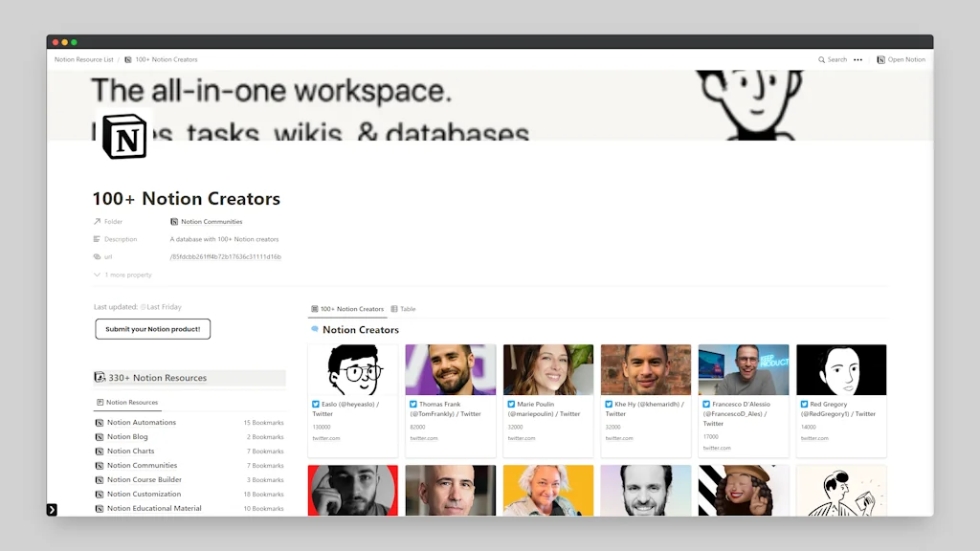980x551 pixels.
Task: Click the link icon next to the url property
Action: click(99, 256)
